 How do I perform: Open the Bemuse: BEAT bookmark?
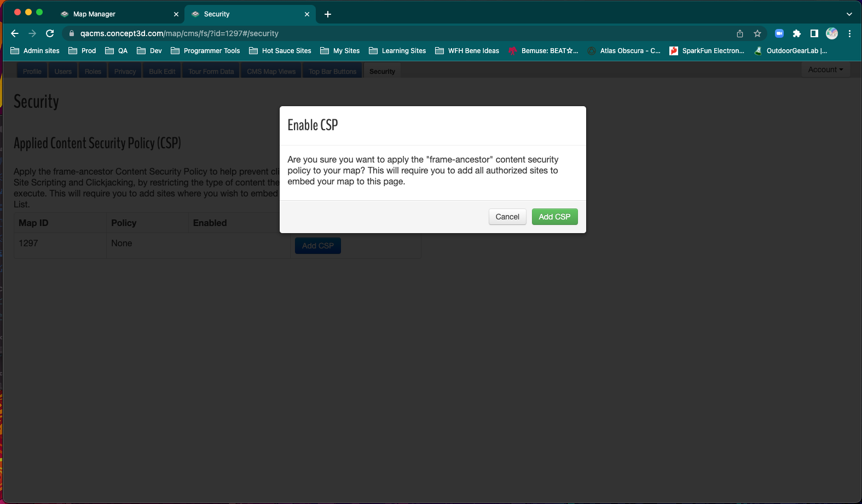[x=543, y=51]
